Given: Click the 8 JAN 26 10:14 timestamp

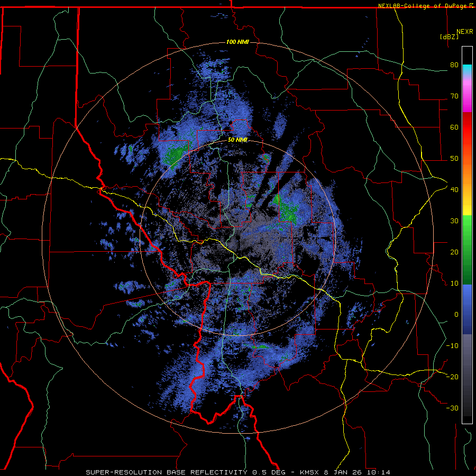Looking at the screenshot, I should click(x=358, y=472).
